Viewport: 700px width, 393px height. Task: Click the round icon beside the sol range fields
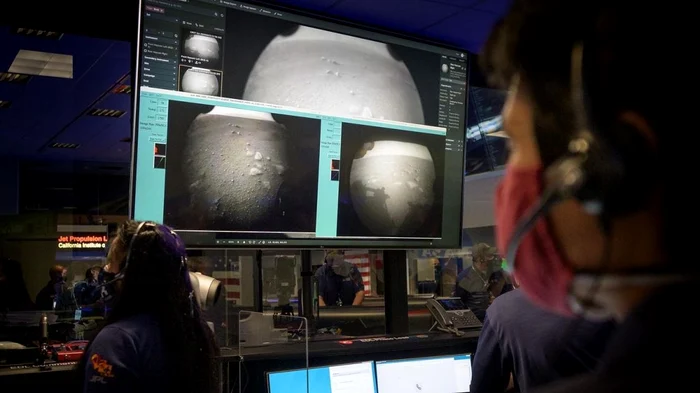(176, 36)
